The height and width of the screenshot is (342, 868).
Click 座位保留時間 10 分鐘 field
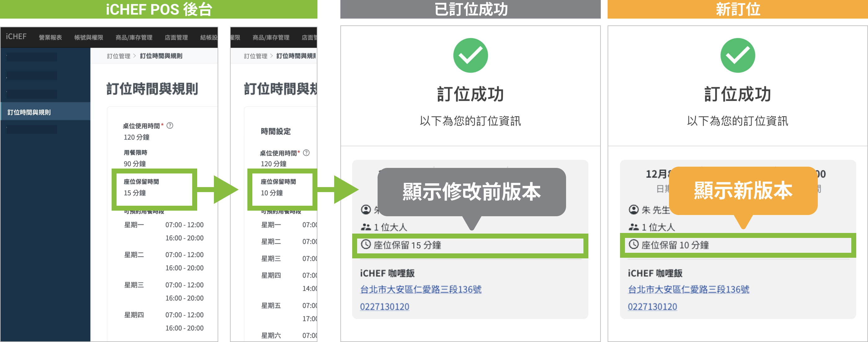pos(272,193)
